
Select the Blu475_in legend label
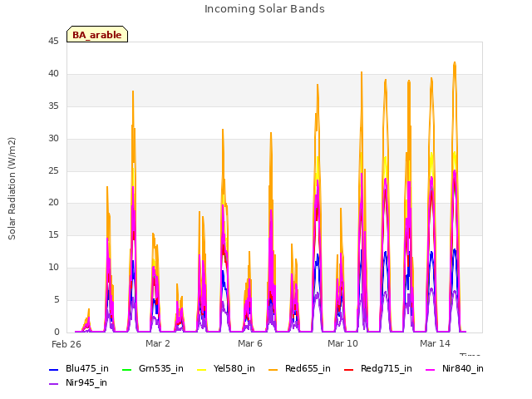pos(87,369)
